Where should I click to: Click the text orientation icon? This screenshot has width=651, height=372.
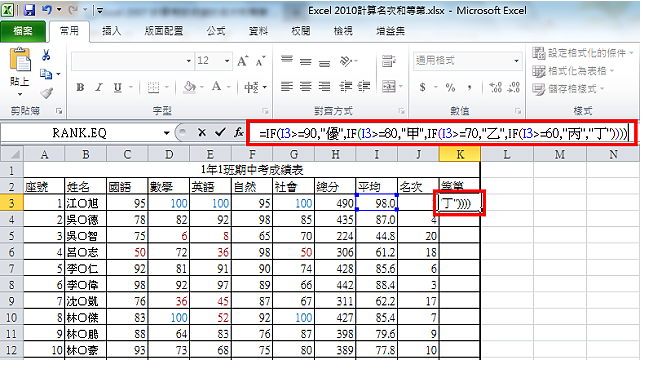(x=346, y=61)
